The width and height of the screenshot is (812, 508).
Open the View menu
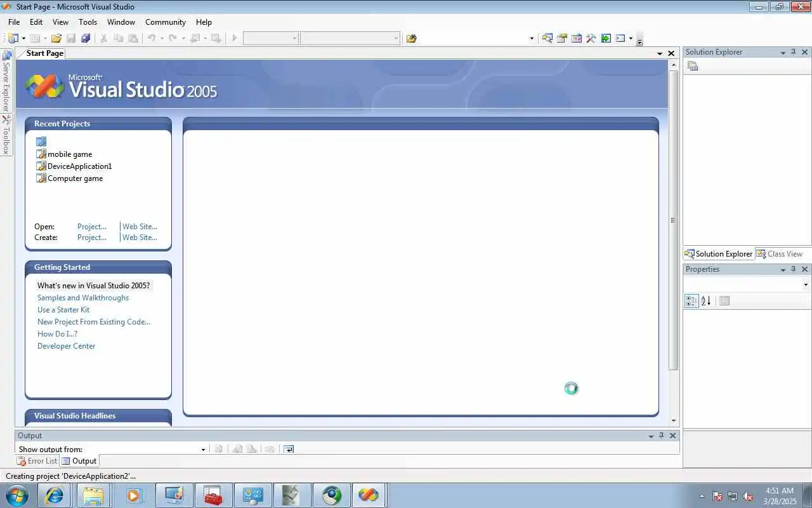point(60,22)
